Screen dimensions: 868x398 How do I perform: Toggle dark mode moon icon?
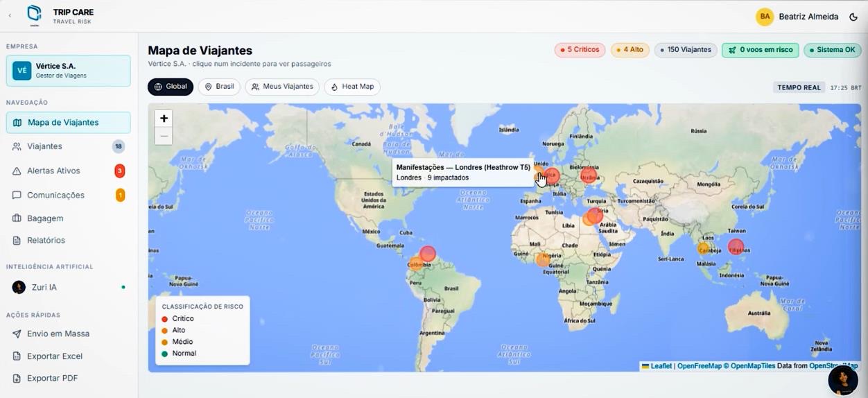tap(853, 17)
